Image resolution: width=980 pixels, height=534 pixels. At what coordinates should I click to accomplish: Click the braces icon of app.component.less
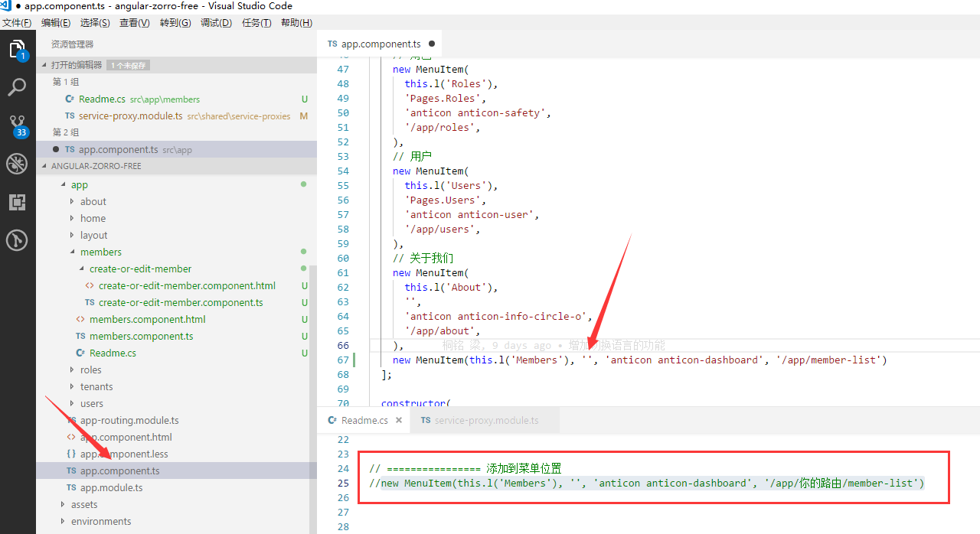[71, 454]
